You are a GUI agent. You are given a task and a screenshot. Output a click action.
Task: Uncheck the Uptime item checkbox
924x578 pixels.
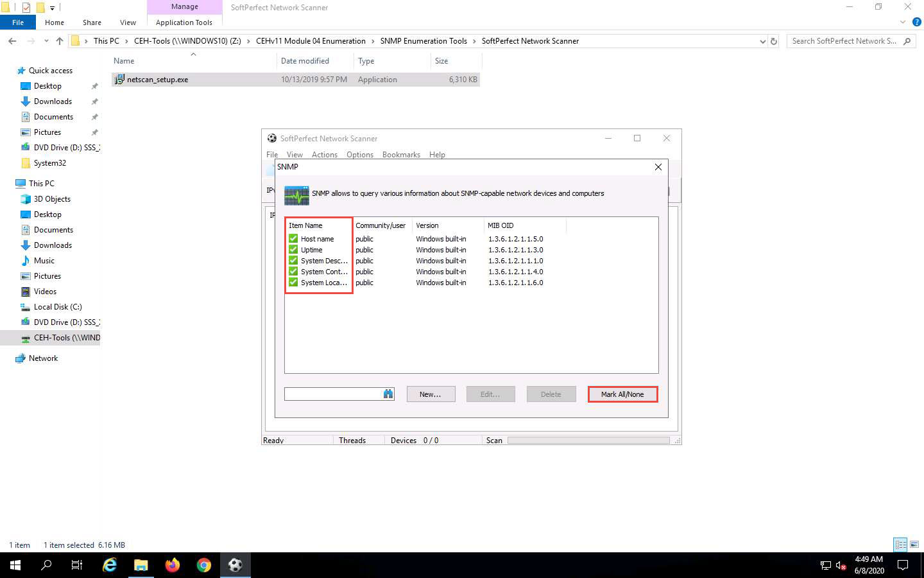click(x=293, y=250)
